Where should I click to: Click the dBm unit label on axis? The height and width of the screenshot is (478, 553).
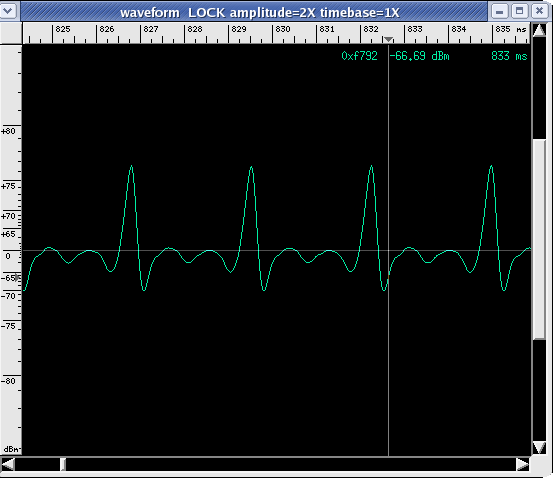[11, 449]
